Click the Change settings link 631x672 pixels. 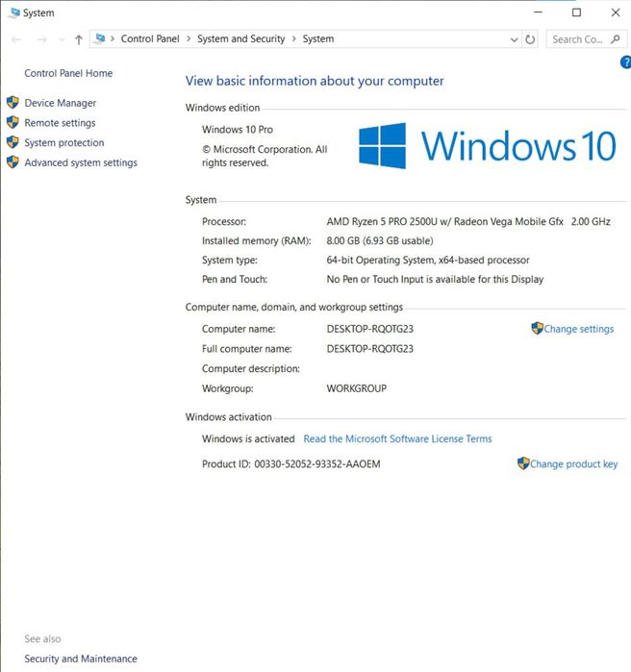click(x=579, y=329)
